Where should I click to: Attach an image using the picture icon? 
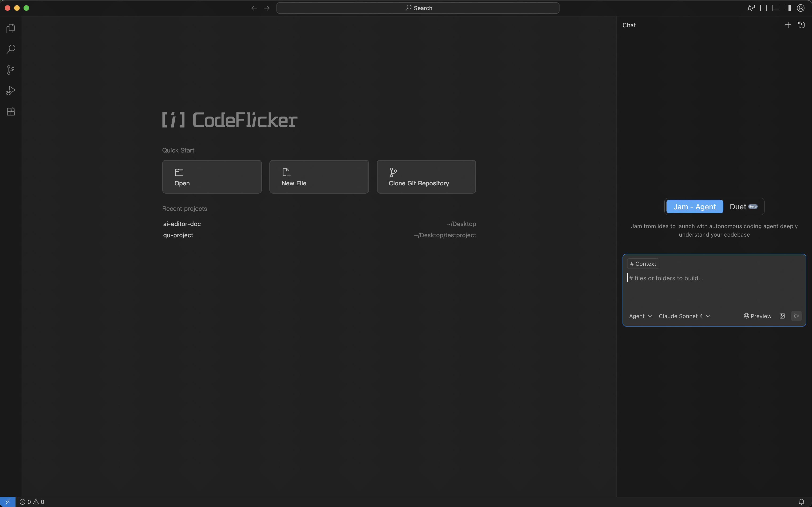tap(782, 316)
